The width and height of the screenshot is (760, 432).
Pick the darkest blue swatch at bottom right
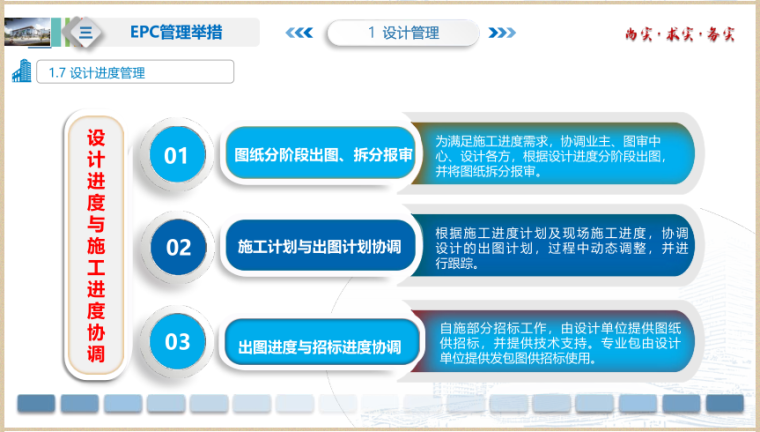point(725,403)
